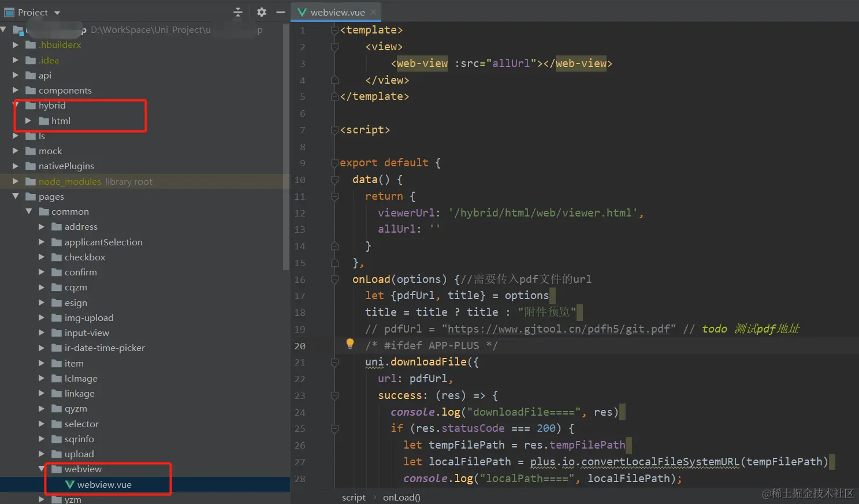Click the mock folder icon
Screen dimensions: 859x504
click(31, 151)
